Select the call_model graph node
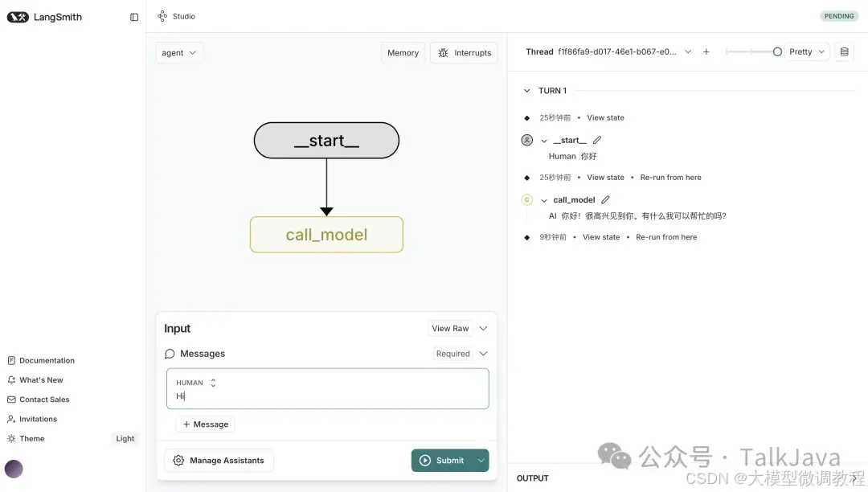Viewport: 868px width, 492px height. point(326,235)
